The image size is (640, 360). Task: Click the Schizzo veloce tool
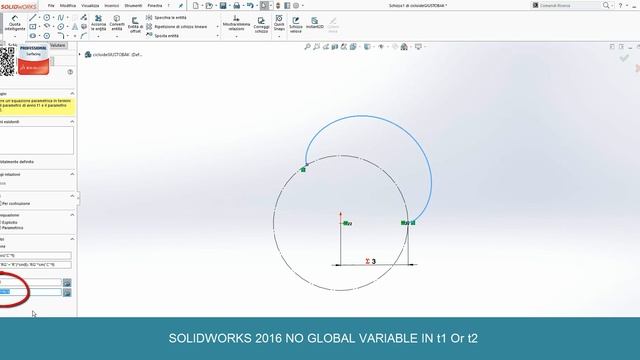click(296, 24)
